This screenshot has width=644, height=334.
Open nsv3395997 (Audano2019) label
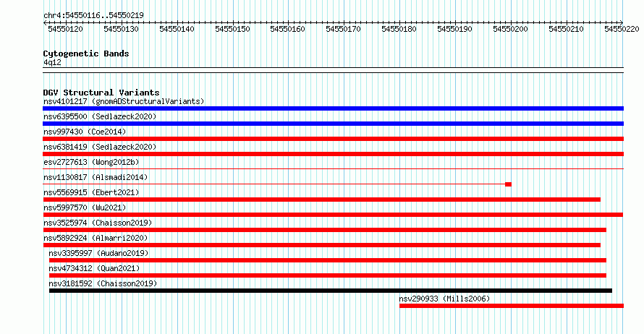[x=98, y=253]
